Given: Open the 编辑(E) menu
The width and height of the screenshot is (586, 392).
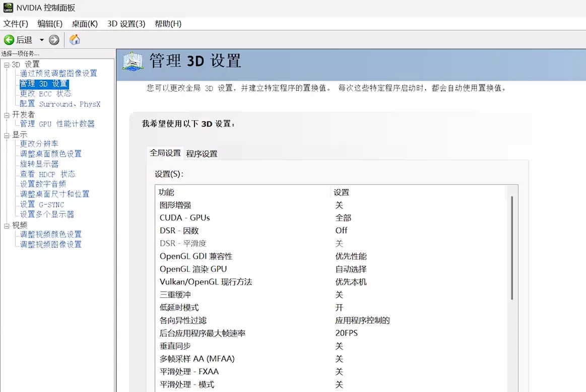Looking at the screenshot, I should pos(50,24).
